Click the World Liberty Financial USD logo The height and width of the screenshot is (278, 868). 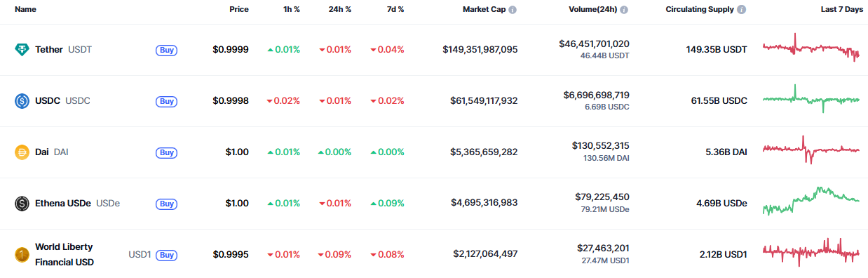point(22,255)
